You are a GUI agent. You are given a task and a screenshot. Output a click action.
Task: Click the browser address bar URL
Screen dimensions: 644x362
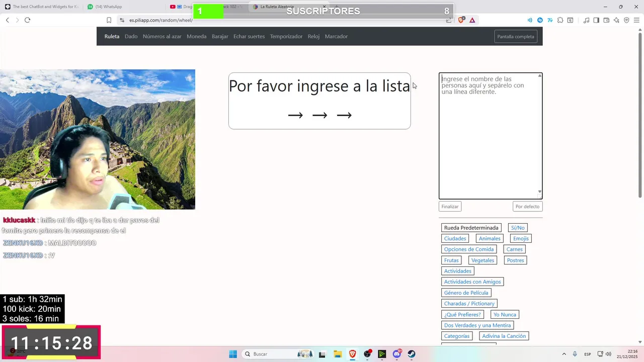click(x=160, y=20)
